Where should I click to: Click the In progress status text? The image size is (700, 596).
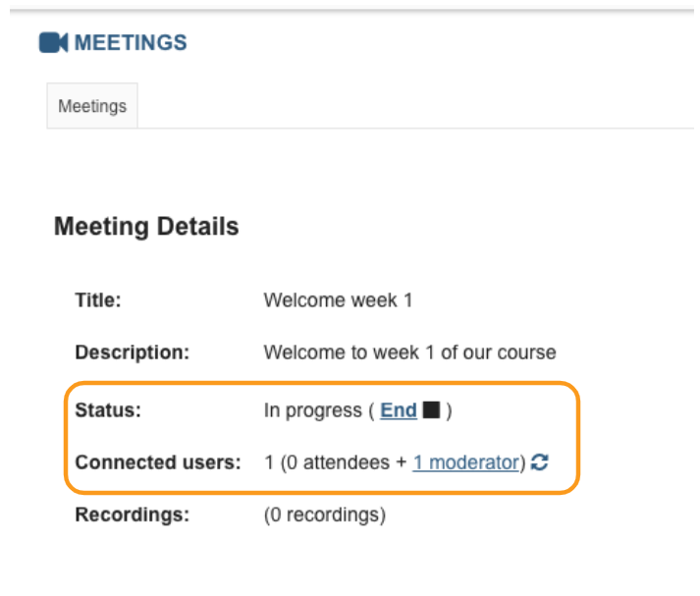click(x=313, y=410)
